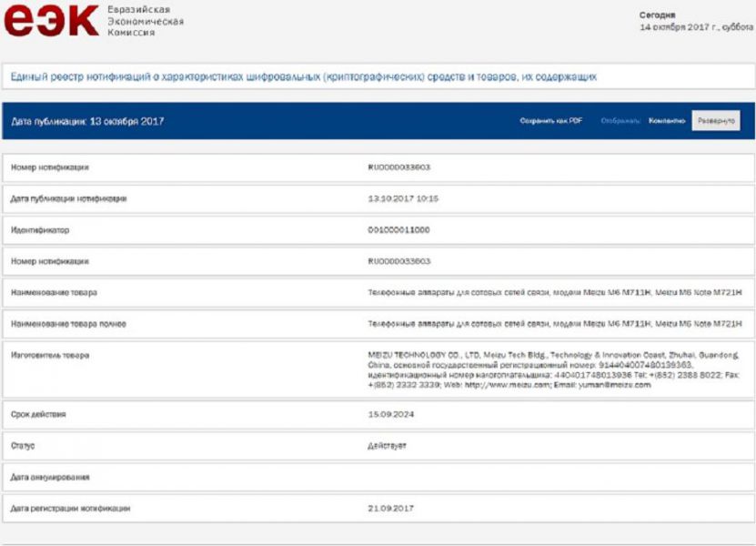Image resolution: width=756 pixels, height=546 pixels.
Task: Click the Наименование товара value text
Action: [555, 292]
